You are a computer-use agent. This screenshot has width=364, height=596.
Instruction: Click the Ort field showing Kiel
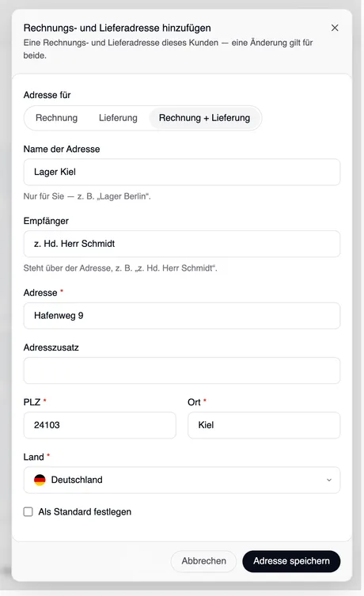pos(264,425)
